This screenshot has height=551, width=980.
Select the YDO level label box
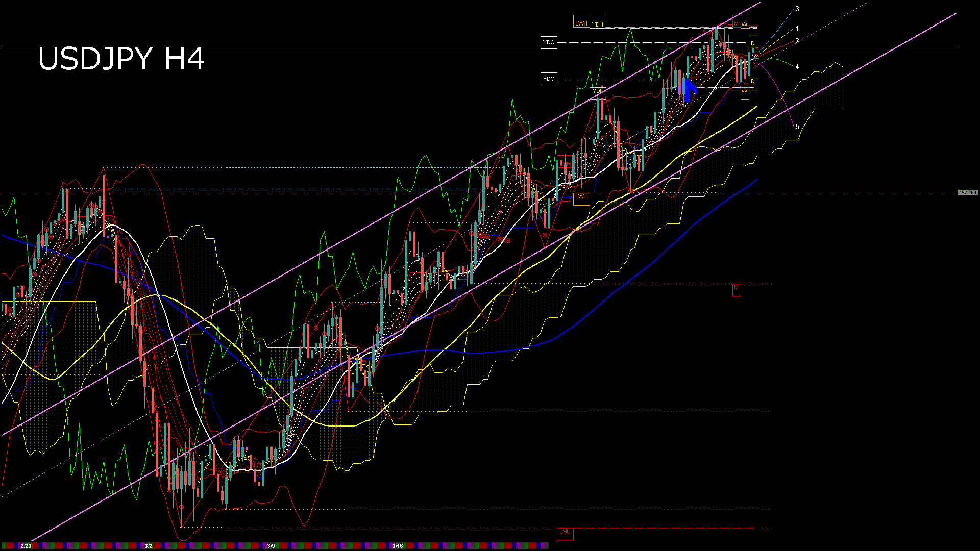(549, 42)
